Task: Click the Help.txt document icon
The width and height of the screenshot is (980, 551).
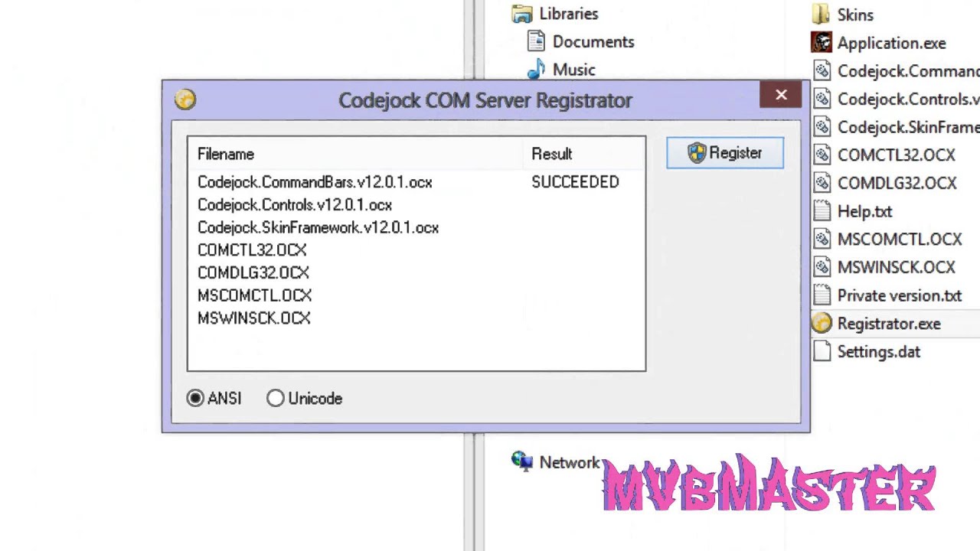Action: [822, 211]
